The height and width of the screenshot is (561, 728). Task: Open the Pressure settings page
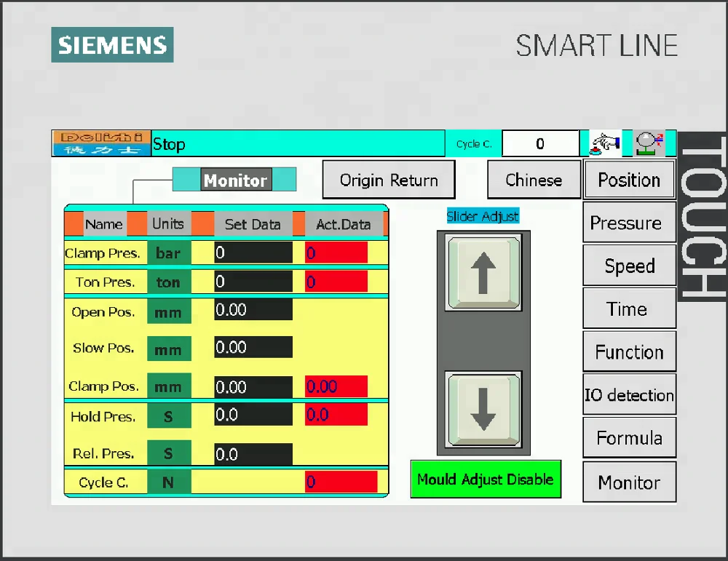tap(629, 223)
